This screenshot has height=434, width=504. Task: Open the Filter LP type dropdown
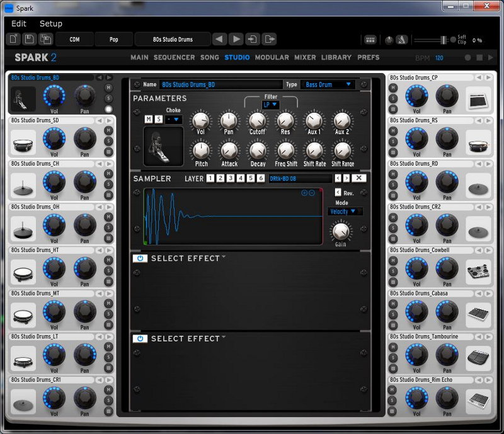[x=270, y=105]
